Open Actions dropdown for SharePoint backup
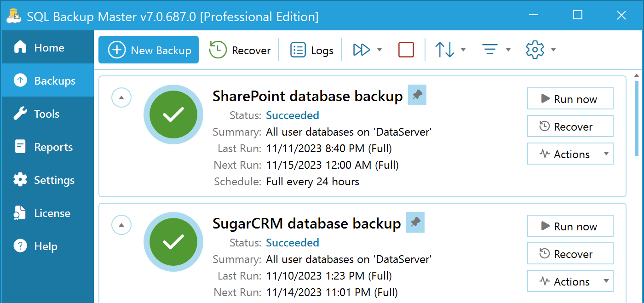Viewport: 644px width, 303px height. (x=570, y=154)
